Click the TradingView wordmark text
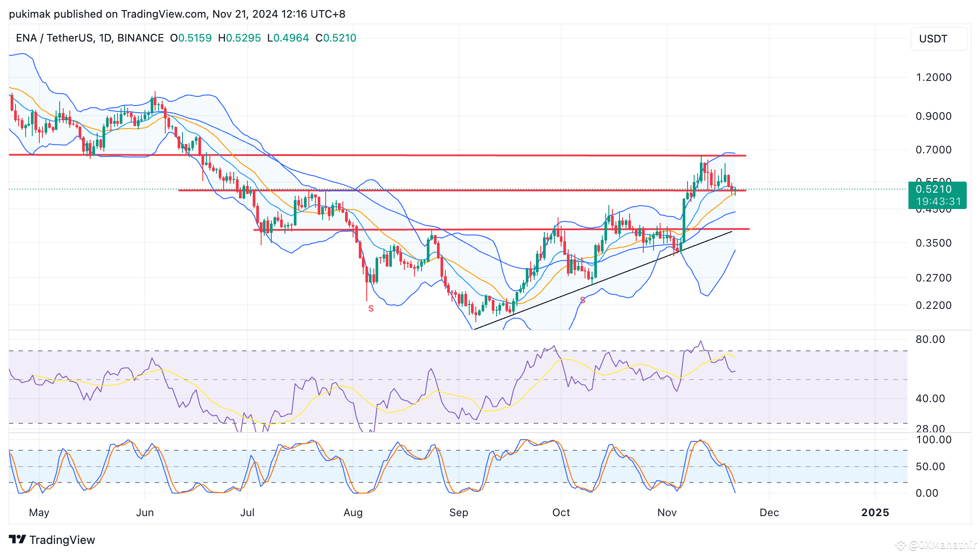980x555 pixels. (x=62, y=540)
